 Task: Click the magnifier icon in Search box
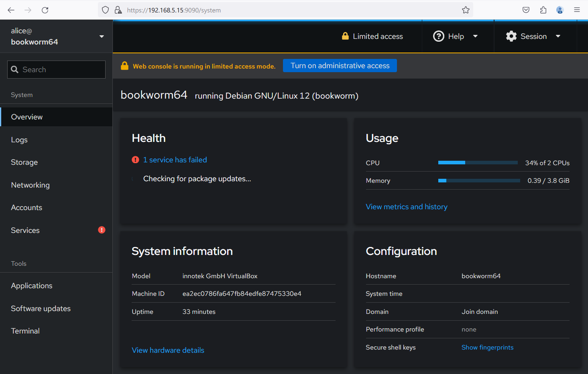pyautogui.click(x=15, y=69)
